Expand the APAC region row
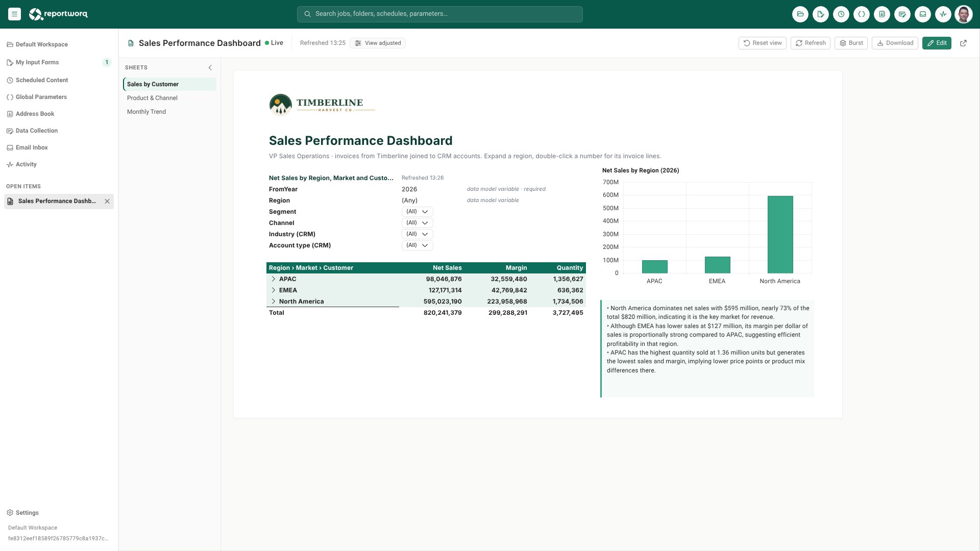 274,279
